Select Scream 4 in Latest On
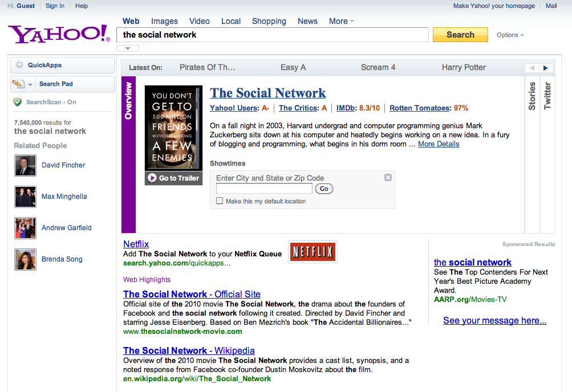 tap(378, 67)
